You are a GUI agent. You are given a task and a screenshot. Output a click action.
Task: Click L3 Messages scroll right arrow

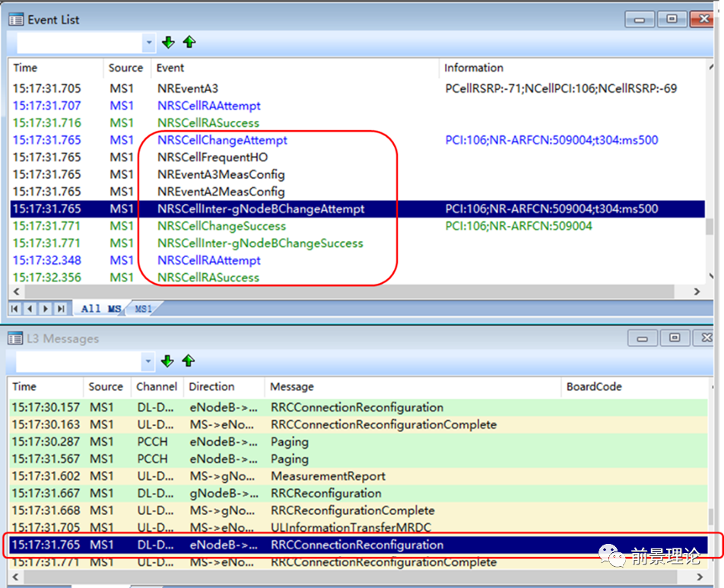[700, 577]
